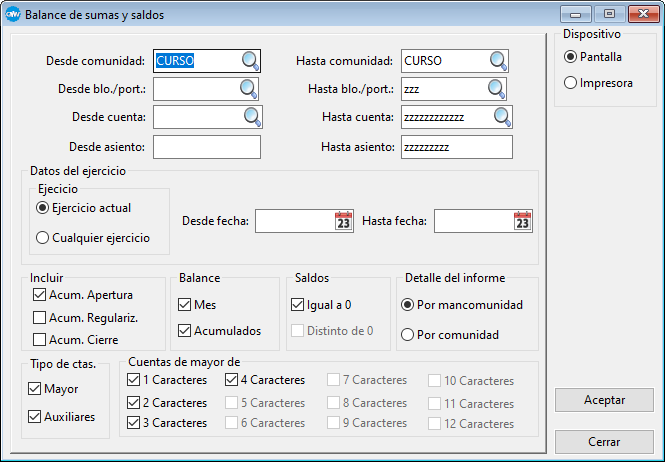Screen dimensions: 665x462
Task: Disable the Auxiliares account type checkbox
Action: click(x=36, y=416)
